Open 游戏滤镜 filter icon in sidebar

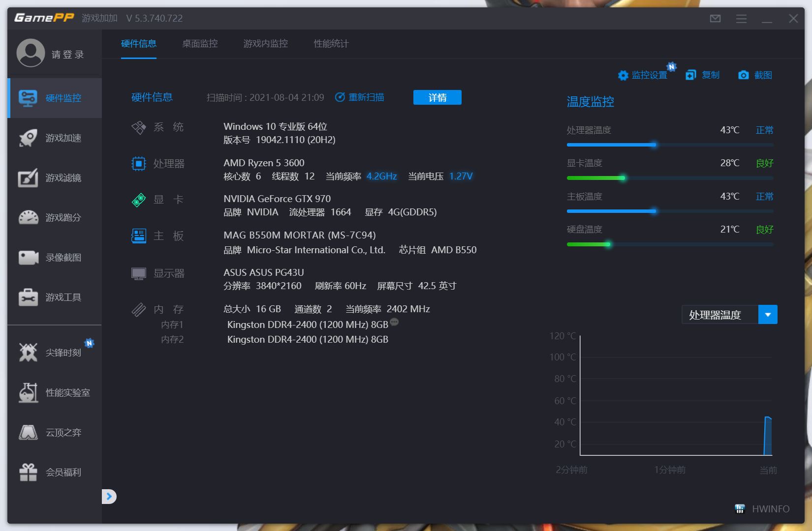tap(28, 177)
